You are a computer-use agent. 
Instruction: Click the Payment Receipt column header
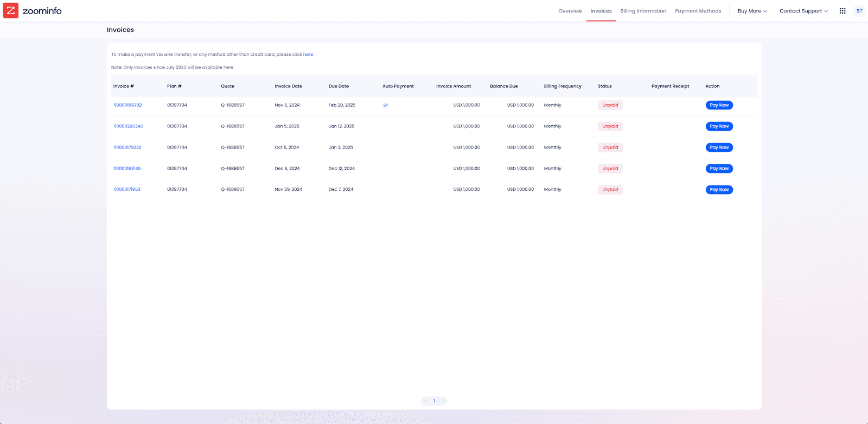coord(671,86)
